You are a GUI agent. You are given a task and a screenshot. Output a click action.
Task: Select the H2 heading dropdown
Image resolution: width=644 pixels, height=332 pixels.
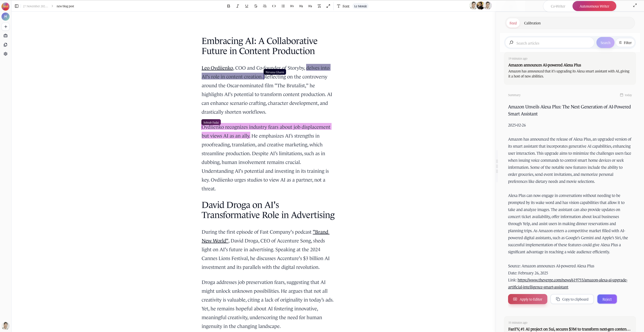(301, 6)
